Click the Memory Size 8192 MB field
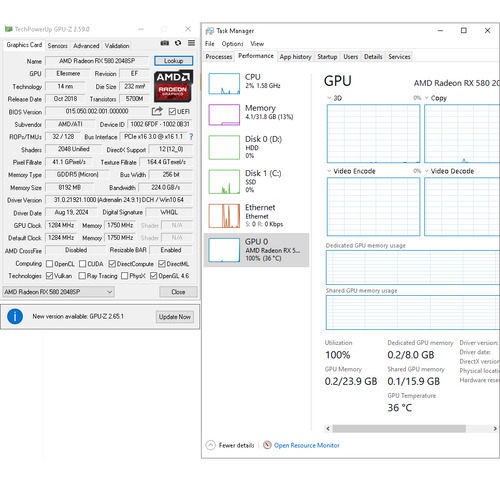Image resolution: width=500 pixels, height=480 pixels. coord(70,187)
